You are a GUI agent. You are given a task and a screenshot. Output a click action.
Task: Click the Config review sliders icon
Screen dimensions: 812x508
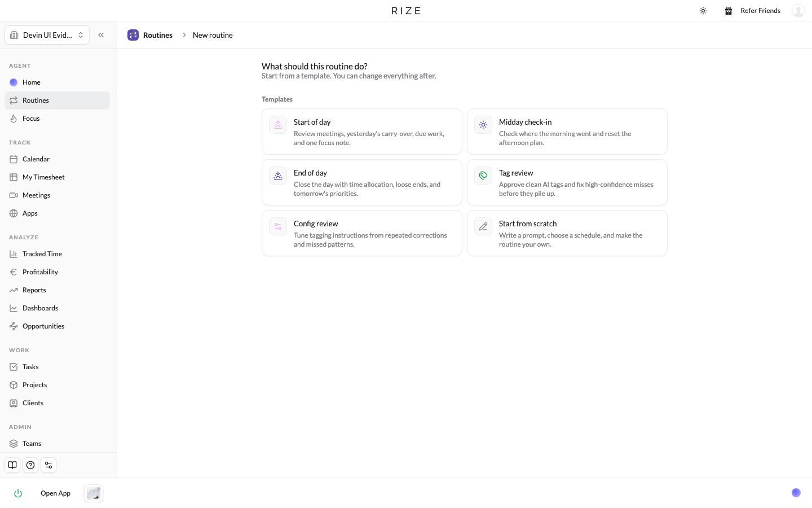coord(278,226)
